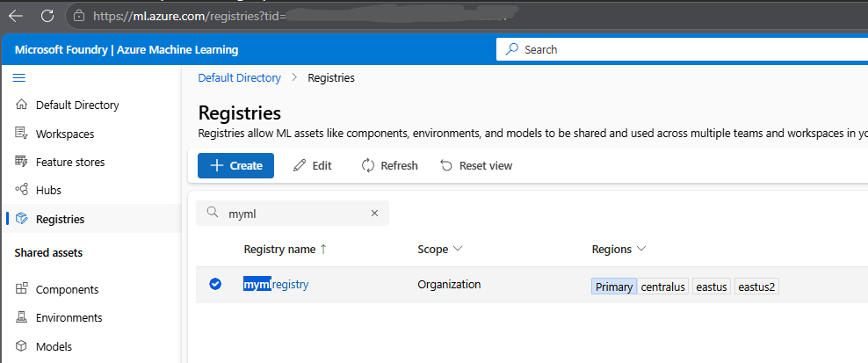Click the Hubs sidebar icon
868x363 pixels.
(x=22, y=190)
